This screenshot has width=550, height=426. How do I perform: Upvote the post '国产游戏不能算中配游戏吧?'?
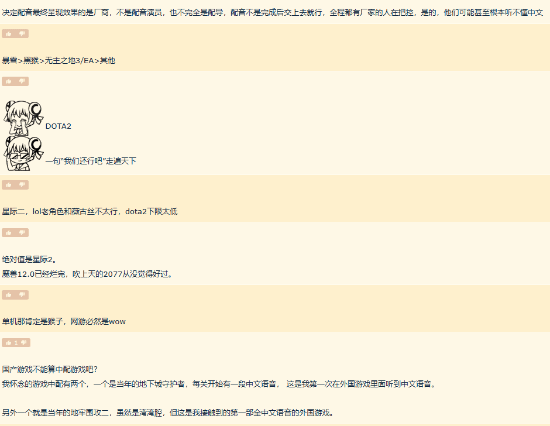[x=8, y=342]
